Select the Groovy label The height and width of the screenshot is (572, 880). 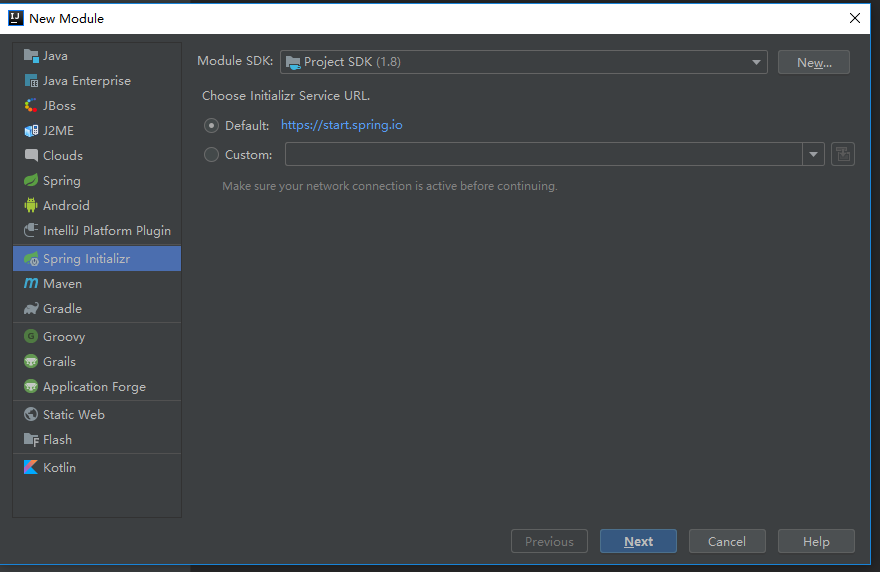64,337
